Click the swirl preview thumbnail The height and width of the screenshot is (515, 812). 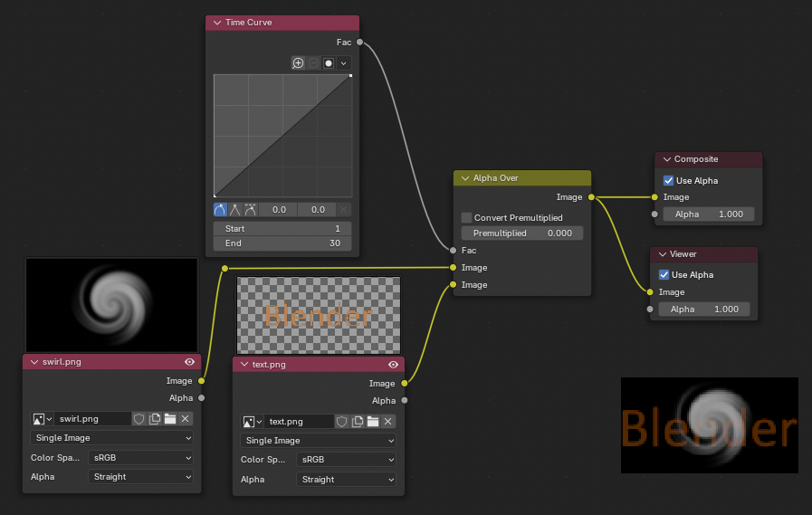pos(112,305)
